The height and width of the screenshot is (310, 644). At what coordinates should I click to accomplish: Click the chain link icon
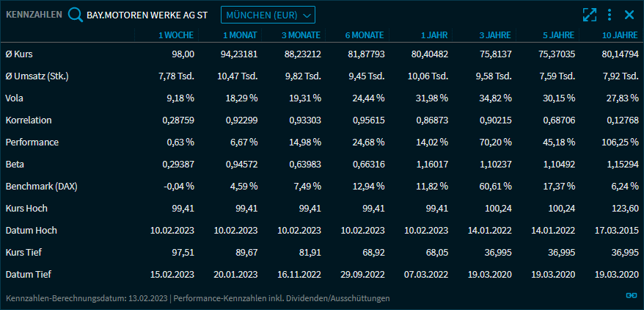tap(630, 295)
